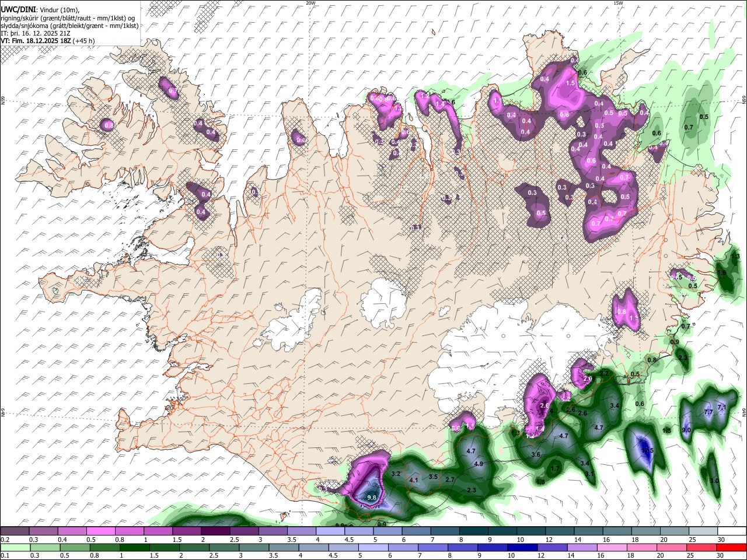Click the 4.9 rain value on map

[479, 464]
